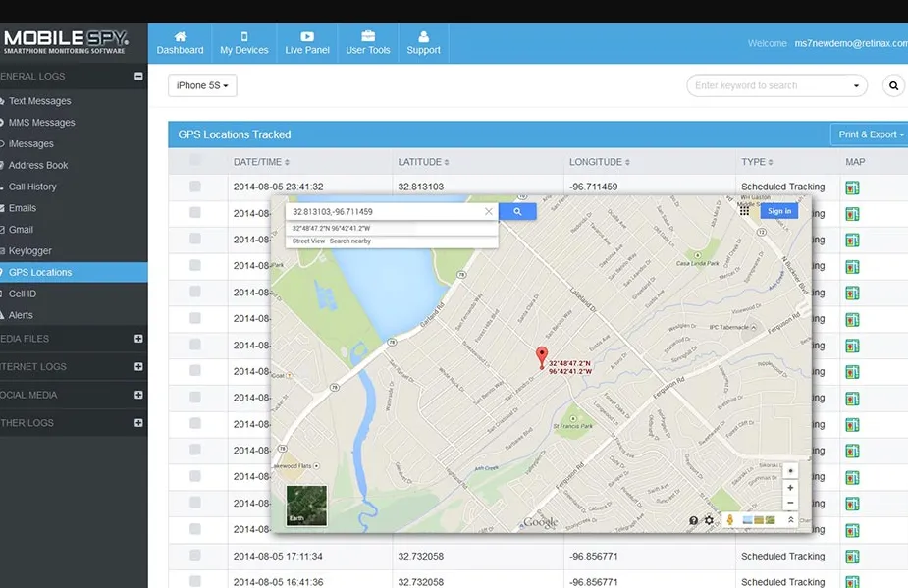Click Street View link under search box
The width and height of the screenshot is (908, 588).
click(308, 241)
